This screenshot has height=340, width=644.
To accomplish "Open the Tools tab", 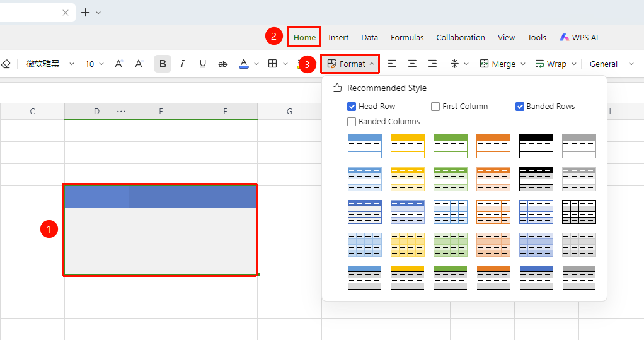I will tap(537, 37).
